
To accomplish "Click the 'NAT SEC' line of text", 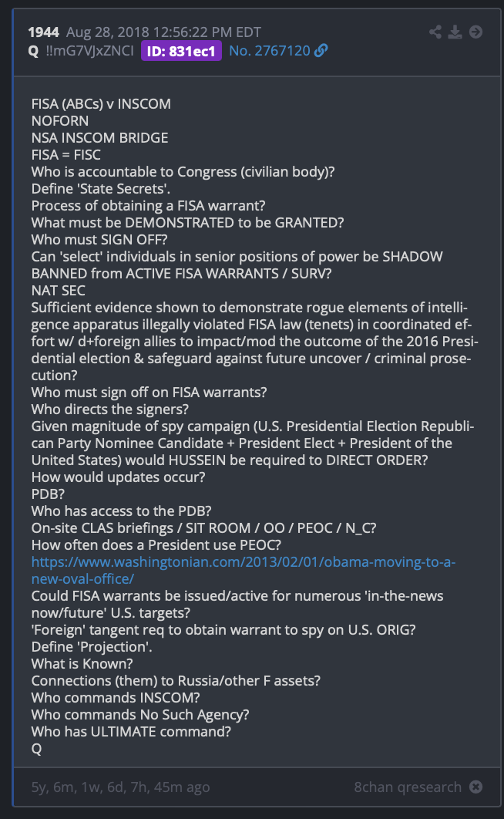I will [x=59, y=291].
